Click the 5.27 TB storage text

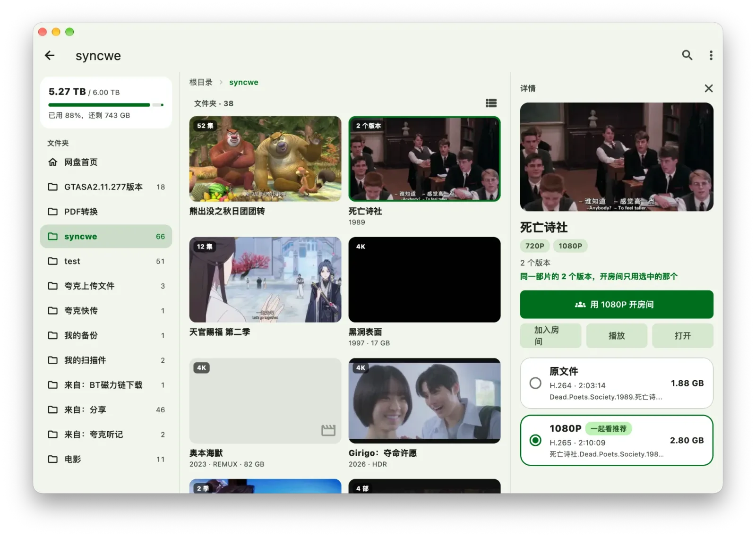67,92
